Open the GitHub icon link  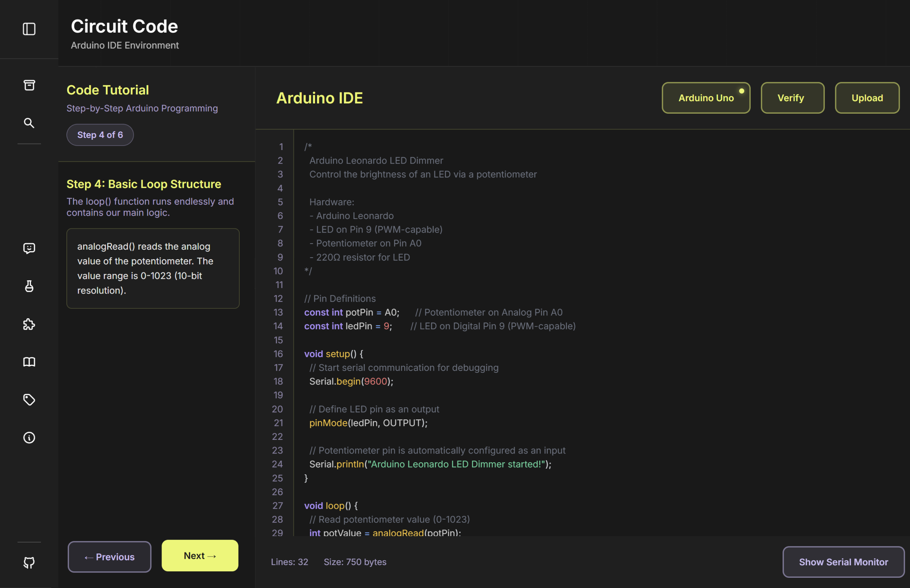pos(29,562)
